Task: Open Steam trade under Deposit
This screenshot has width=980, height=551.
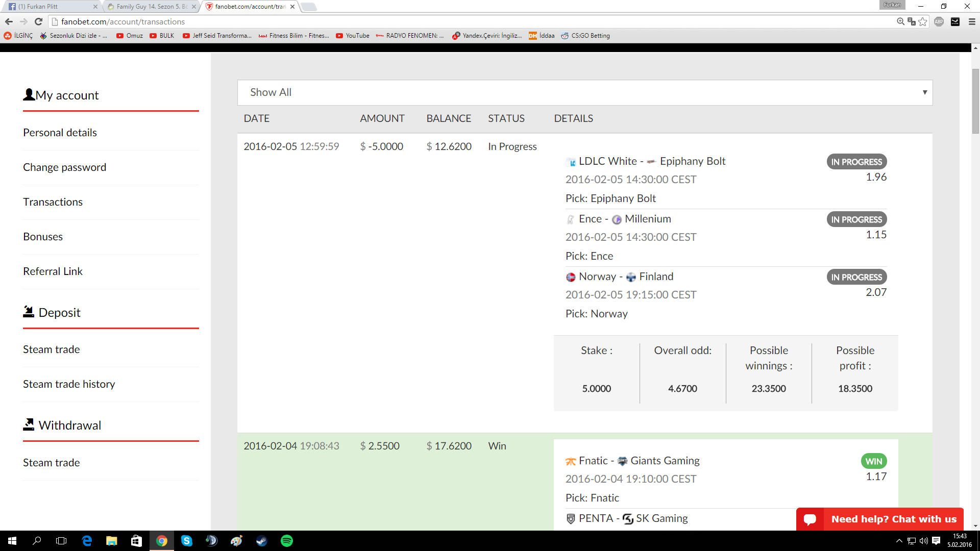Action: (x=51, y=349)
